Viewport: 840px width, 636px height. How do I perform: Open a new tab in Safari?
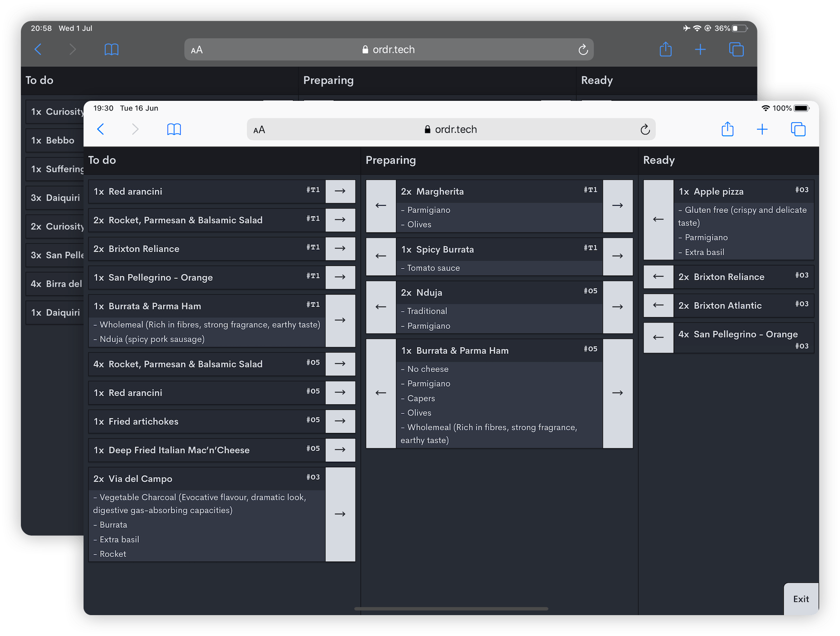click(x=762, y=129)
